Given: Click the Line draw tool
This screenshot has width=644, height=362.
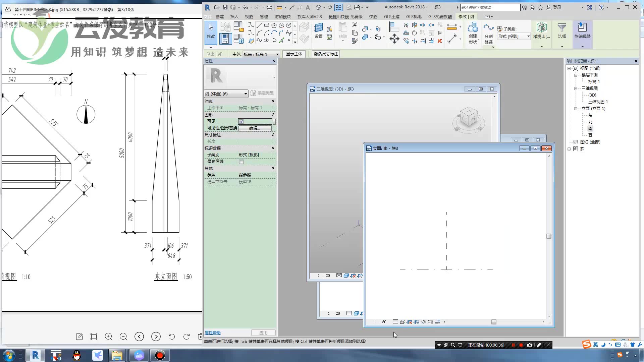Looking at the screenshot, I should tap(259, 25).
